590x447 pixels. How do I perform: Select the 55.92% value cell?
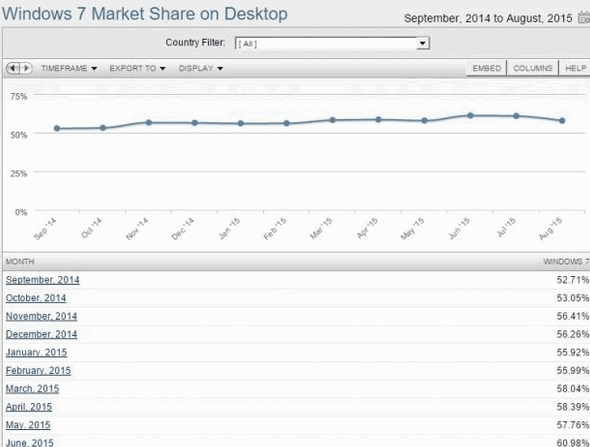click(573, 352)
